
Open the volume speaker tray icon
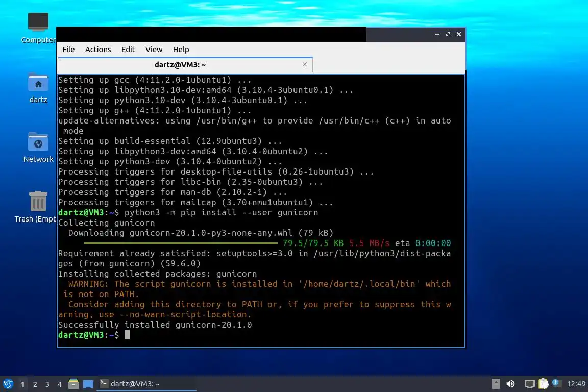pos(510,384)
